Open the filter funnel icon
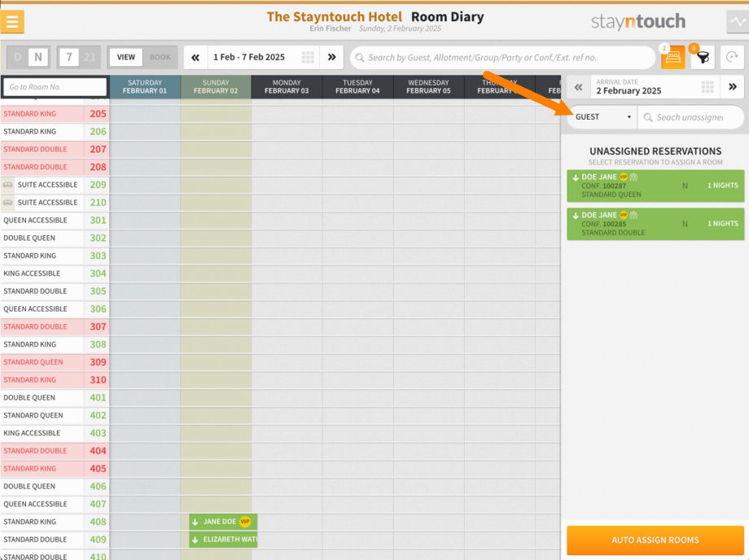Viewport: 749px width, 560px height. point(703,57)
